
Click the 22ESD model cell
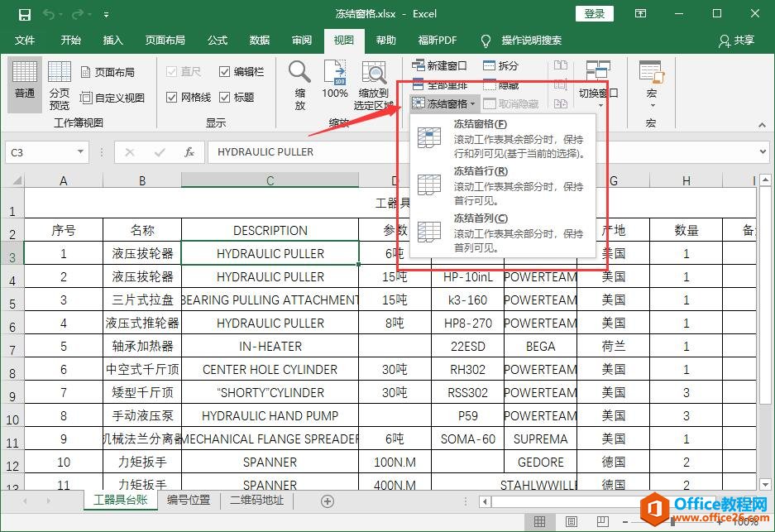click(x=467, y=346)
